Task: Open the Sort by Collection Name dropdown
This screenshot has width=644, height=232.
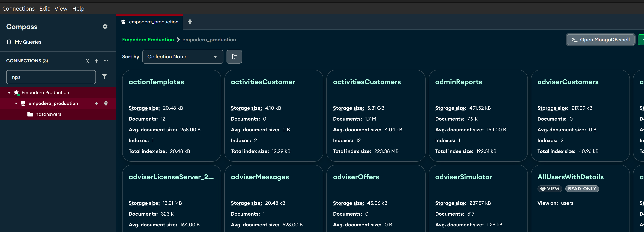Action: [182, 57]
